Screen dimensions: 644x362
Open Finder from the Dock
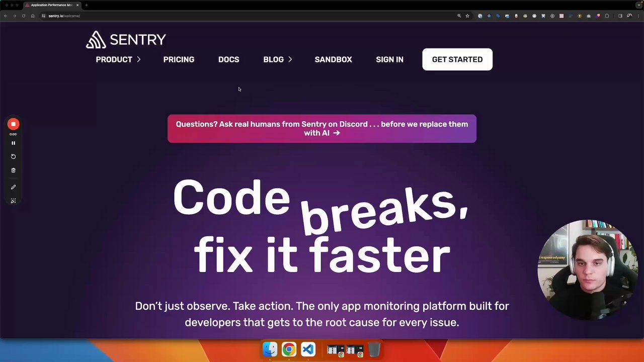[270, 349]
